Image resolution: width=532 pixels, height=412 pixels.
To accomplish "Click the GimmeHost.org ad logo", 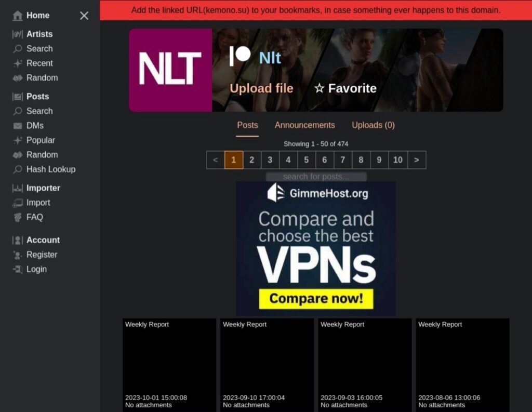I will [317, 193].
